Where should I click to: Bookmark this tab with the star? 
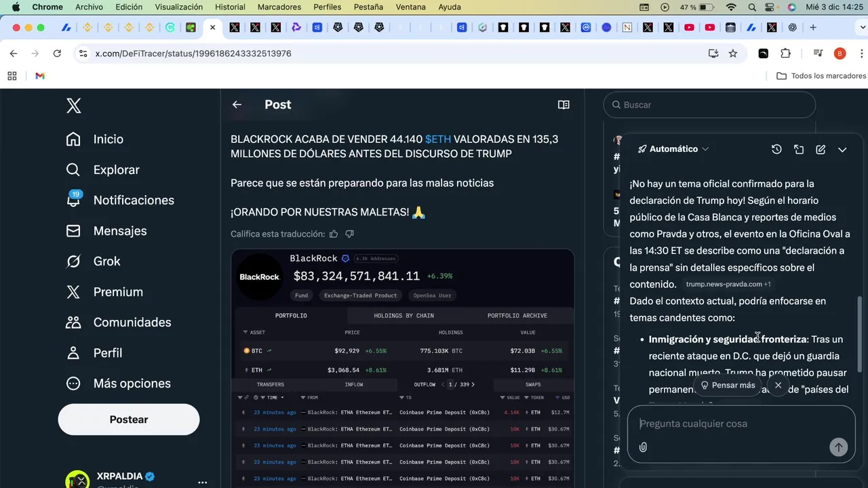coord(733,54)
